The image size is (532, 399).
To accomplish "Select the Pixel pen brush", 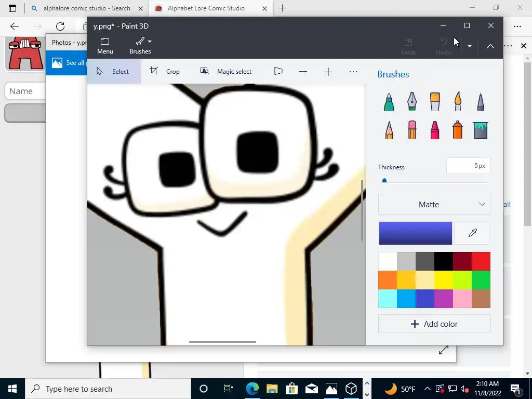I will pos(481,102).
